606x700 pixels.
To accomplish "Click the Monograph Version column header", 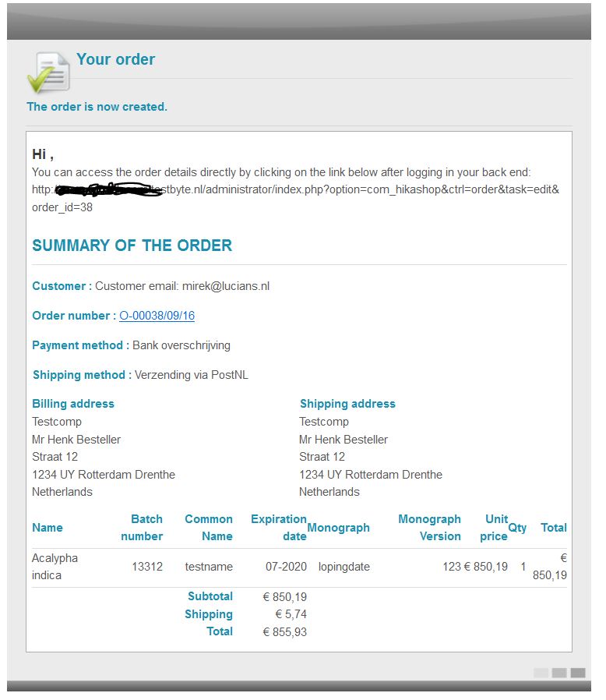I will 429,528.
